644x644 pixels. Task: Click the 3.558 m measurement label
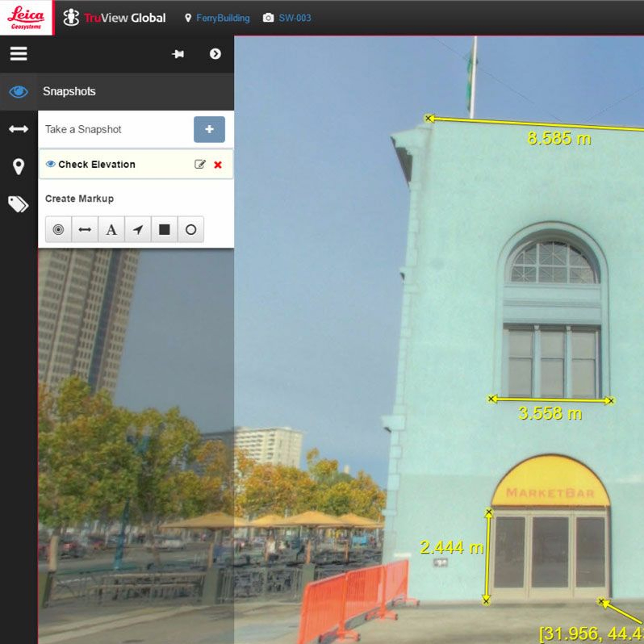(550, 413)
